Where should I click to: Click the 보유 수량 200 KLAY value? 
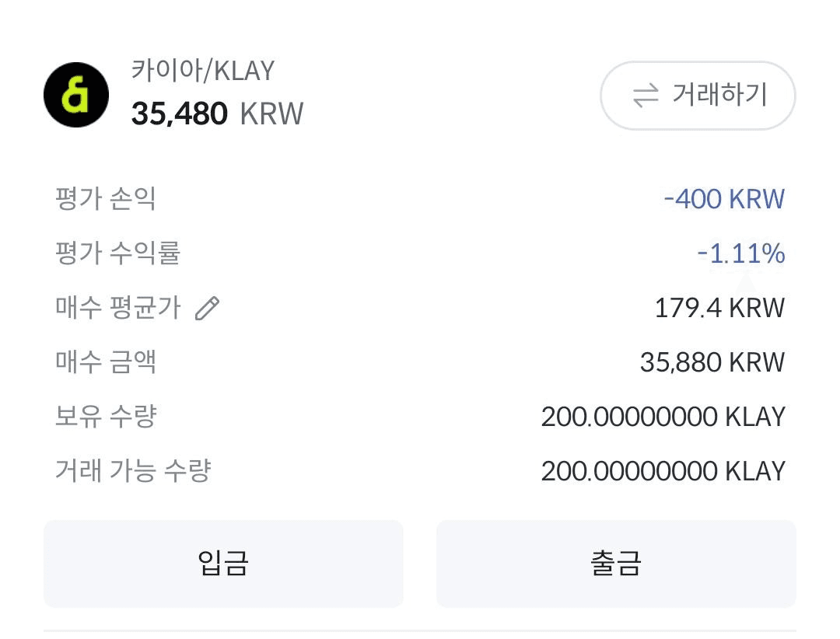tap(663, 417)
